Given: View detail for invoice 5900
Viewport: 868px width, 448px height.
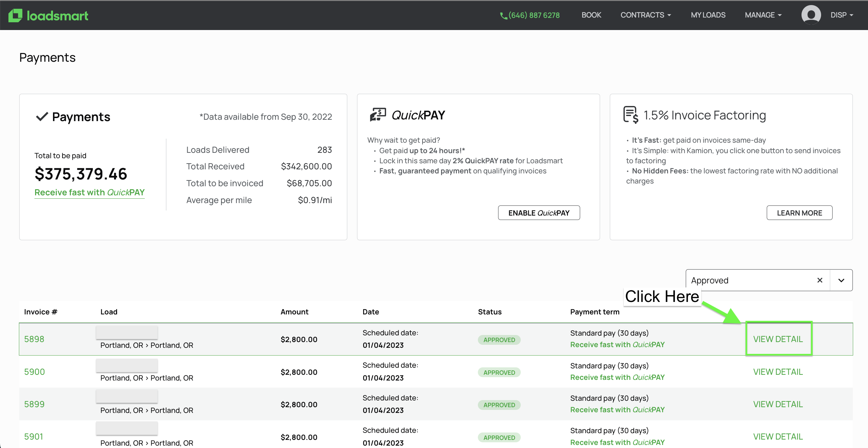Looking at the screenshot, I should pos(778,372).
